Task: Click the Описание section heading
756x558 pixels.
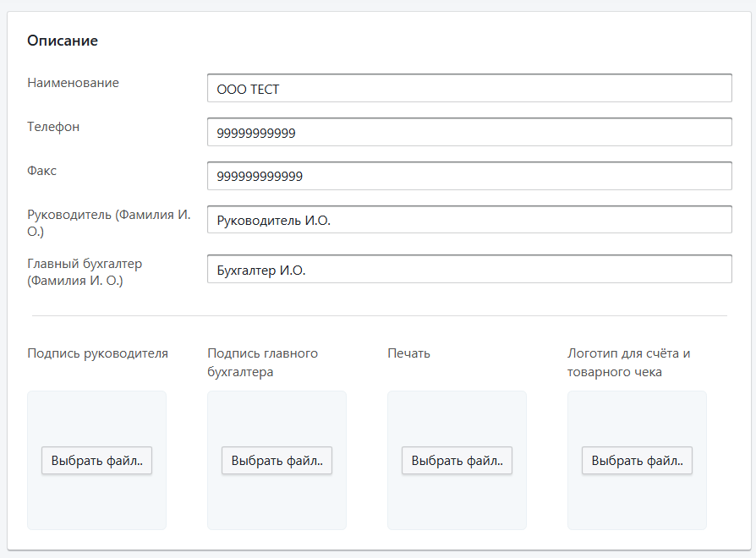Action: point(63,41)
